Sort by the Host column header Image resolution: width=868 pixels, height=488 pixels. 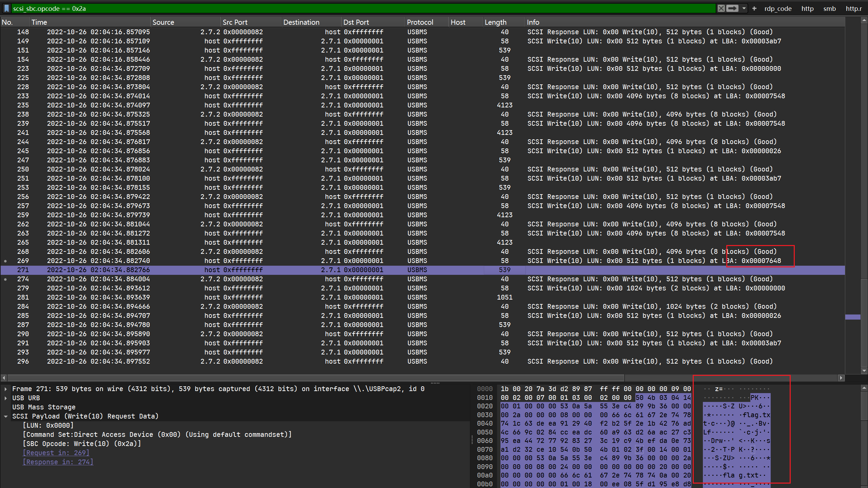click(466, 22)
